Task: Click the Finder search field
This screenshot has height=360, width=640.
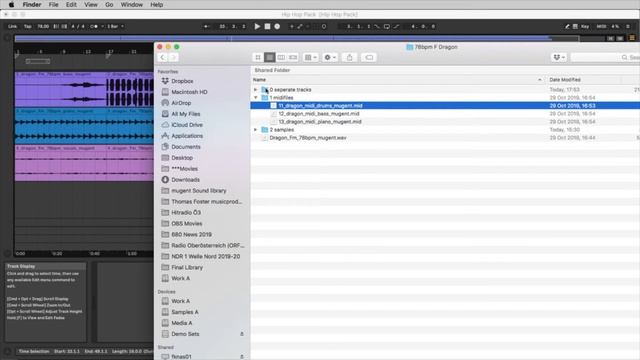Action: tap(605, 58)
